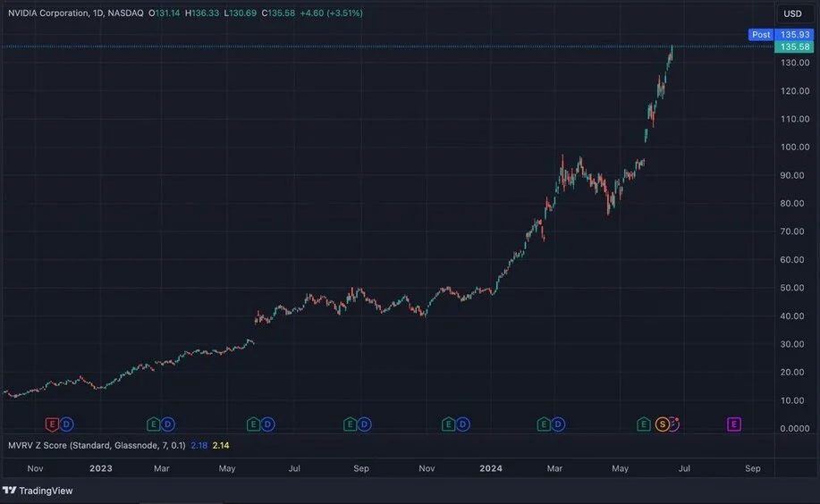Click the earnings E marker nearest March 2023

pos(153,424)
